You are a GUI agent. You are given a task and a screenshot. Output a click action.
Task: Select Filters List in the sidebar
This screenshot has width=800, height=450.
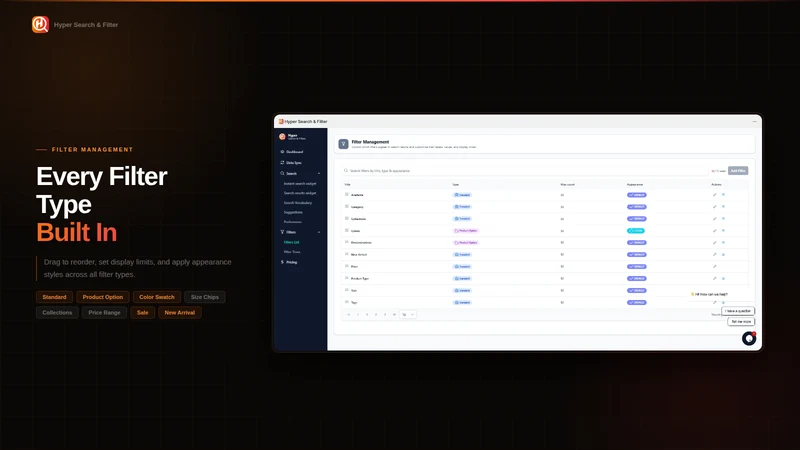(x=292, y=242)
